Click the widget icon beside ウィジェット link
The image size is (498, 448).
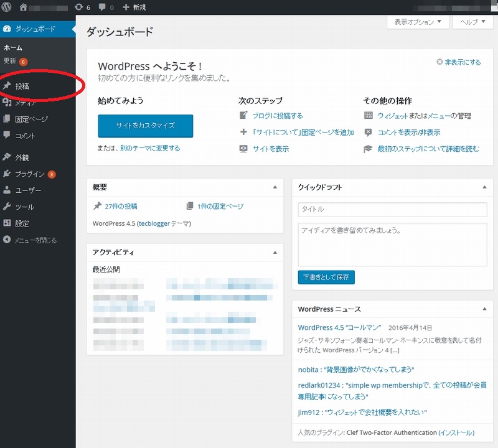[369, 115]
